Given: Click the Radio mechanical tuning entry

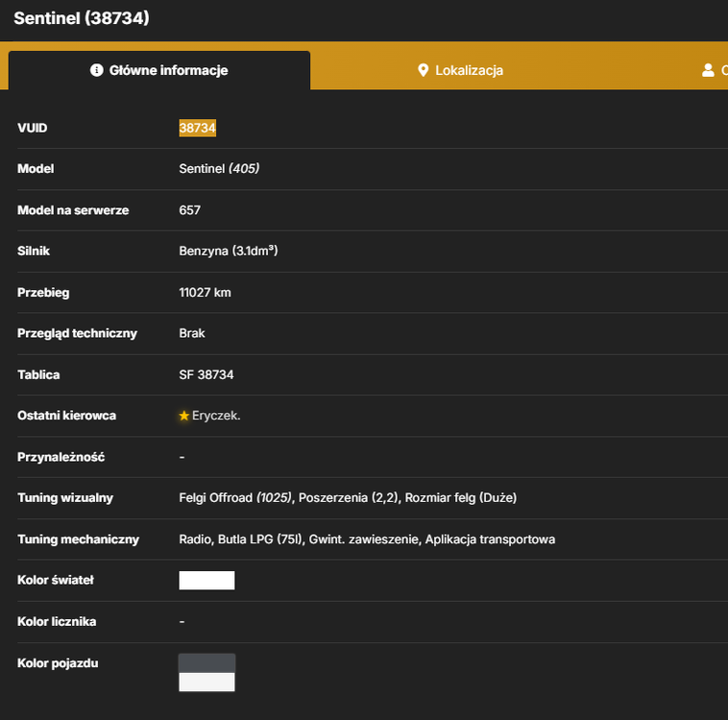Looking at the screenshot, I should 196,540.
